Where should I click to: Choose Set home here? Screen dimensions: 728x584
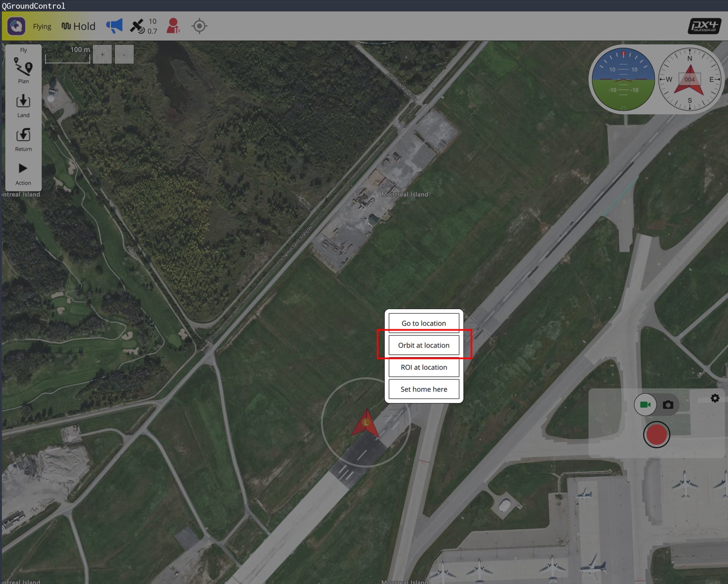(424, 389)
